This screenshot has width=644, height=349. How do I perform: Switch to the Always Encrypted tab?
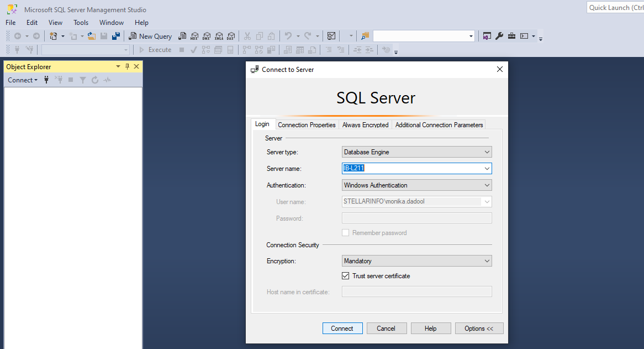pos(366,125)
